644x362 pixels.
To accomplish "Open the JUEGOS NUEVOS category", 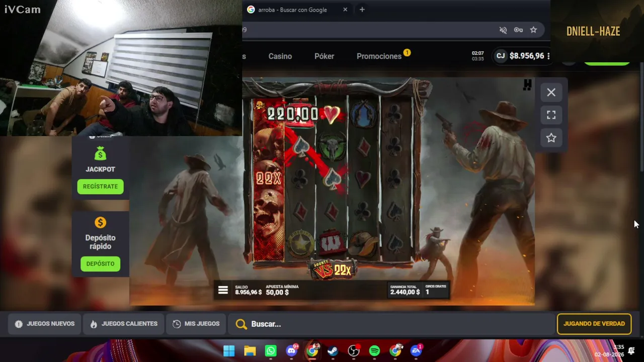I will [x=44, y=324].
